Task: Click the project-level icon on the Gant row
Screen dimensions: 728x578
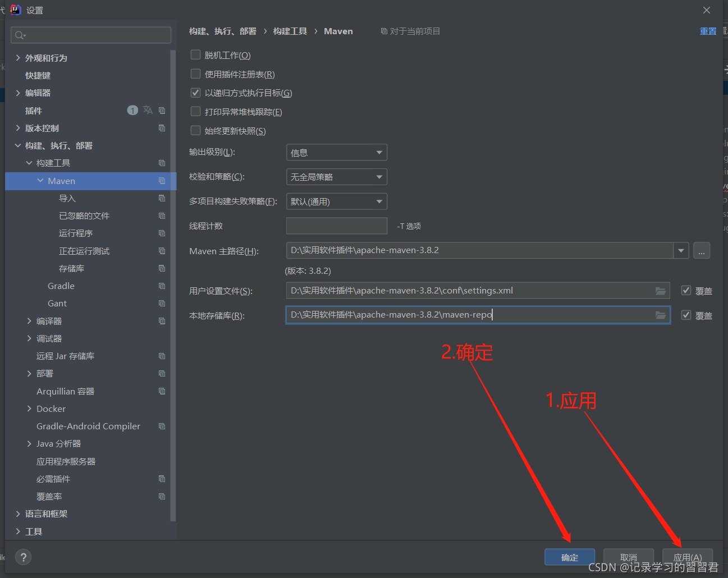Action: [x=162, y=303]
